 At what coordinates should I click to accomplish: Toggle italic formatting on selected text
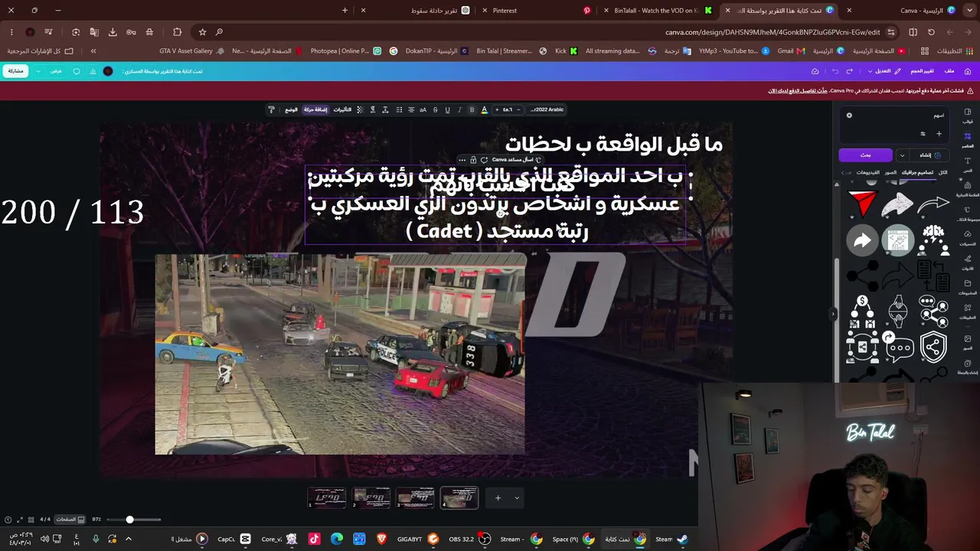click(459, 109)
